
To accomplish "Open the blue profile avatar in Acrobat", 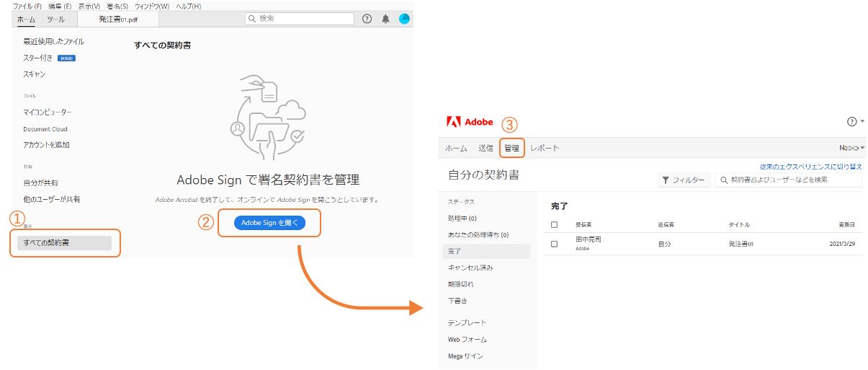I will (x=404, y=19).
